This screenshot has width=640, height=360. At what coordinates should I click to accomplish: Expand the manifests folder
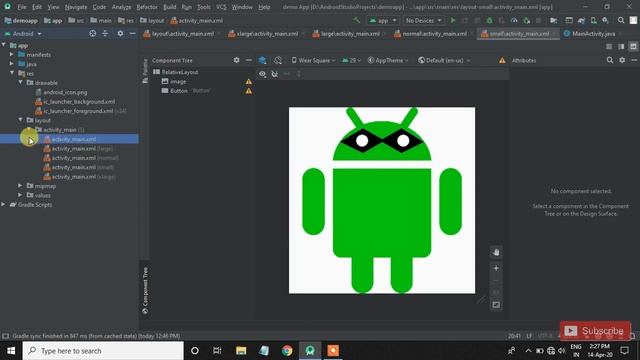[x=11, y=54]
